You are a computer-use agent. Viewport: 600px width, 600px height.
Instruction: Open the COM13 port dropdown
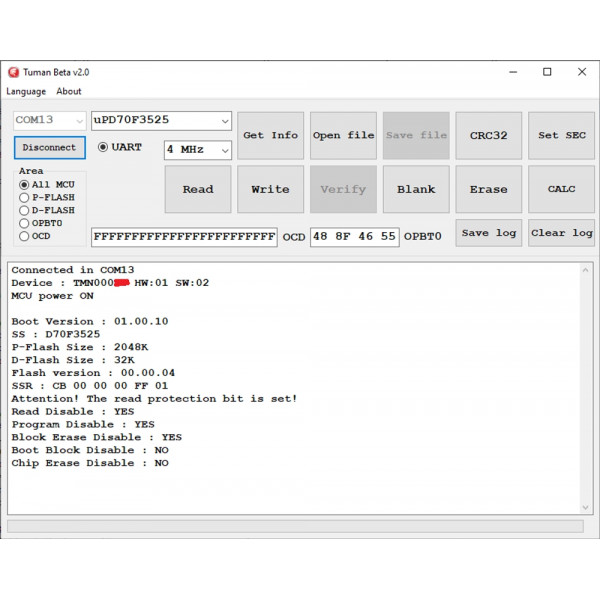(x=49, y=120)
